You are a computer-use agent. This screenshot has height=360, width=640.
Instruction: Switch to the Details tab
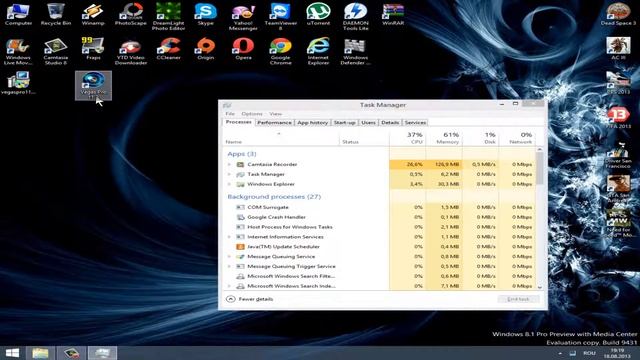tap(390, 122)
